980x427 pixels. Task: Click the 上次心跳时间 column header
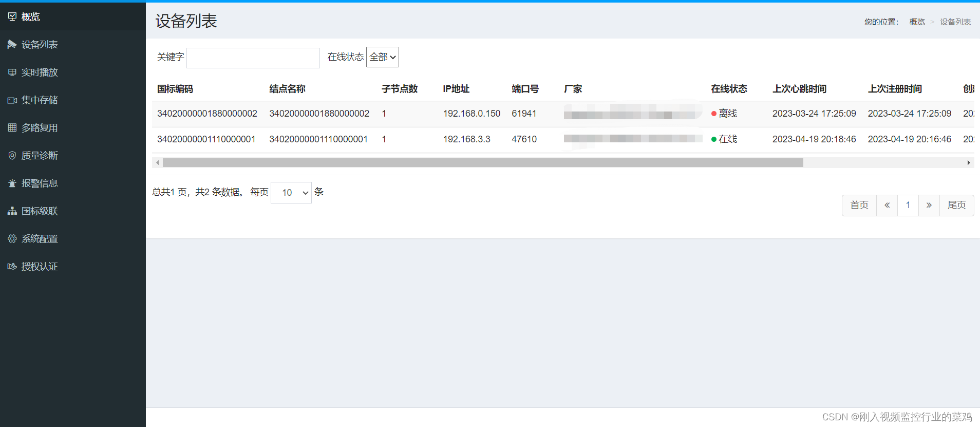[x=800, y=89]
